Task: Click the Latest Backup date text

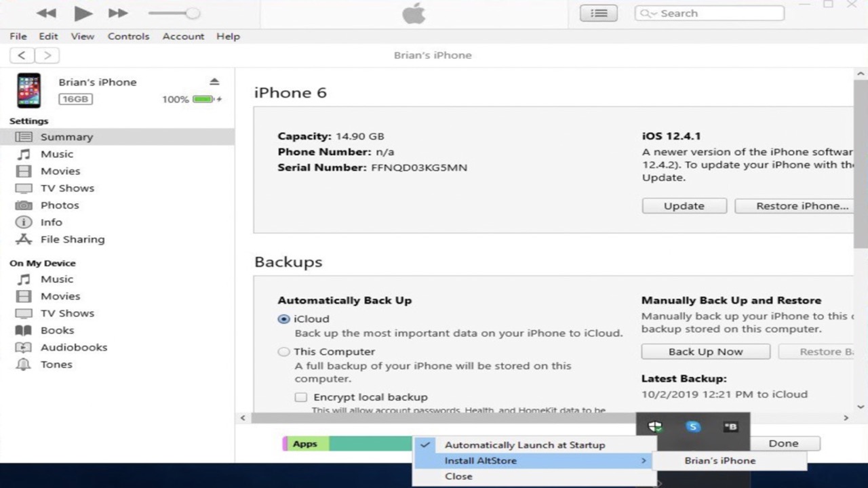Action: [725, 394]
